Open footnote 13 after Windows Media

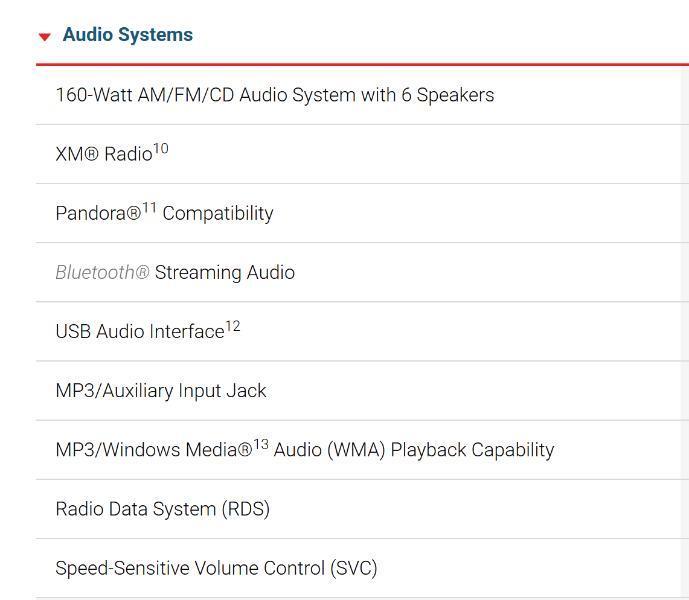pyautogui.click(x=260, y=444)
